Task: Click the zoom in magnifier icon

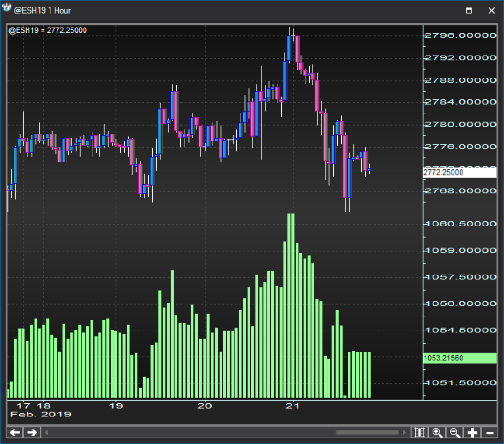Action: (438, 432)
